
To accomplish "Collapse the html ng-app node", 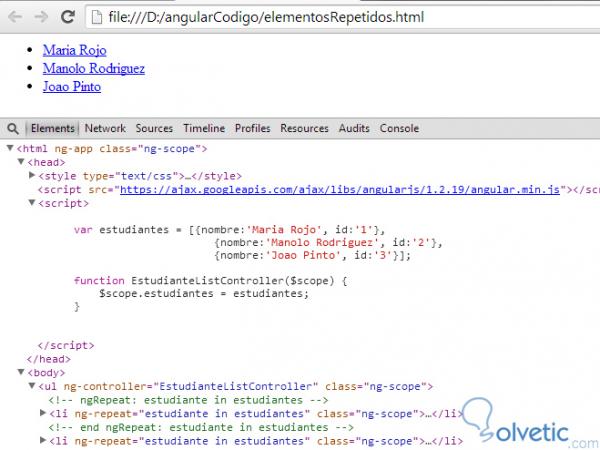I will click(10, 148).
